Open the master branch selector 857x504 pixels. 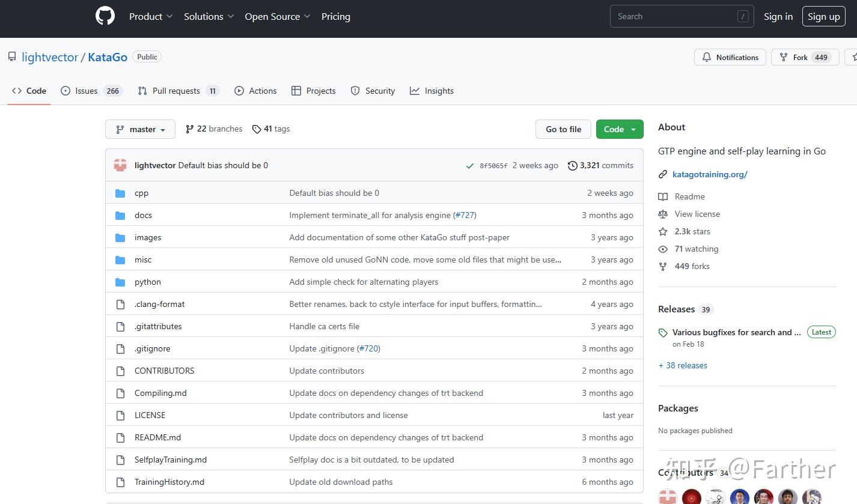click(x=140, y=129)
